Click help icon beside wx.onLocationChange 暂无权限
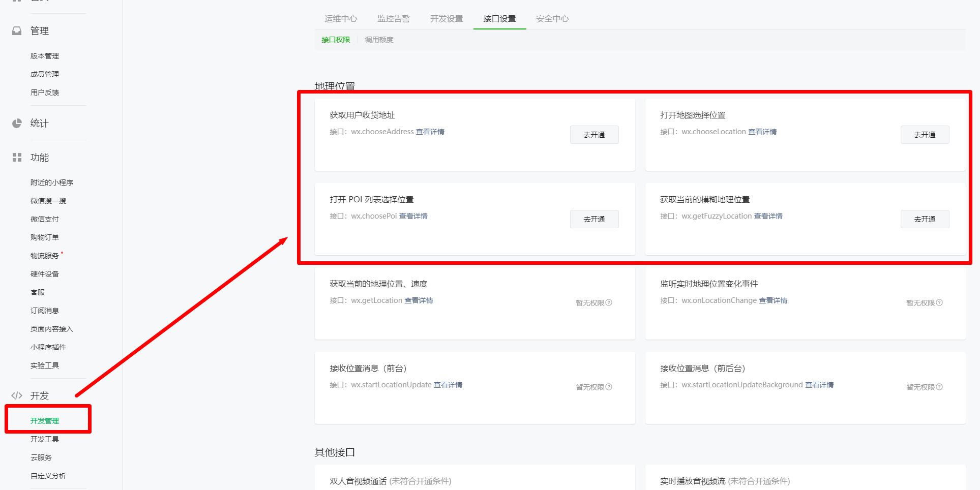Image resolution: width=980 pixels, height=490 pixels. pyautogui.click(x=939, y=303)
